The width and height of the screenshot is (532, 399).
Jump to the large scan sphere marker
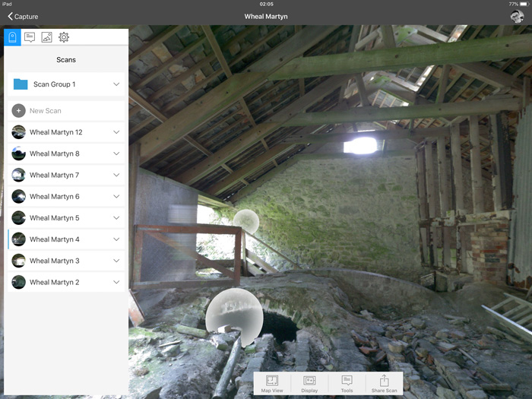coord(234,313)
